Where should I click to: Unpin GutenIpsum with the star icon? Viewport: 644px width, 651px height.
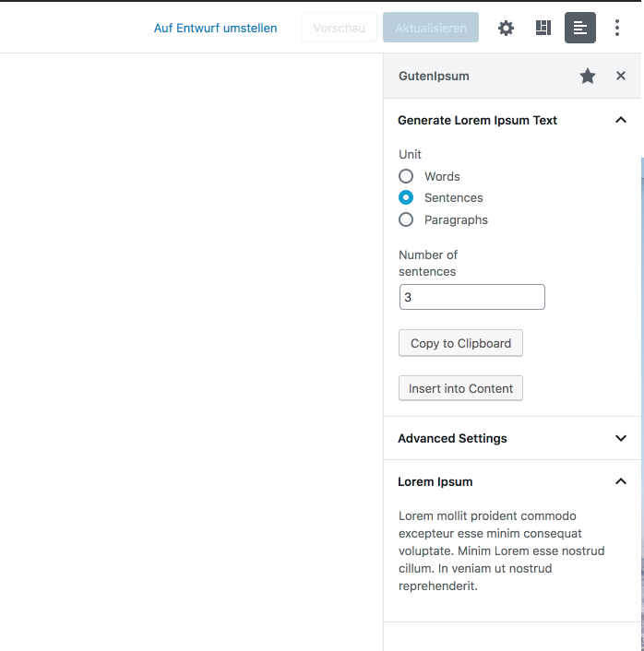[x=588, y=76]
